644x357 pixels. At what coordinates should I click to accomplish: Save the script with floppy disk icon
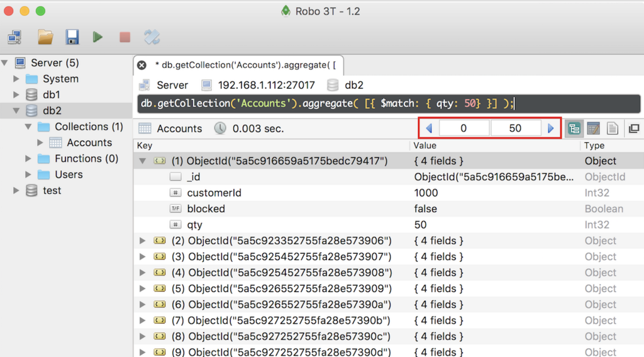coord(72,37)
